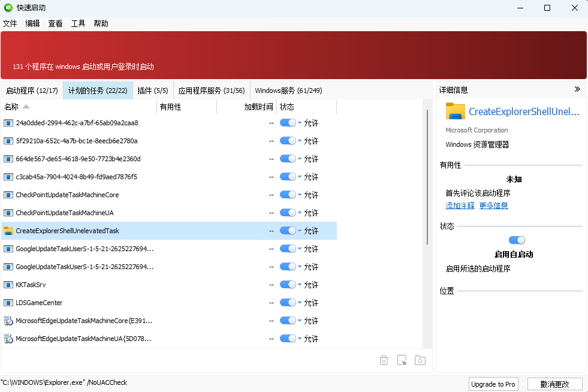Open the 工具 menu
Viewport: 588px width, 392px height.
coord(78,23)
